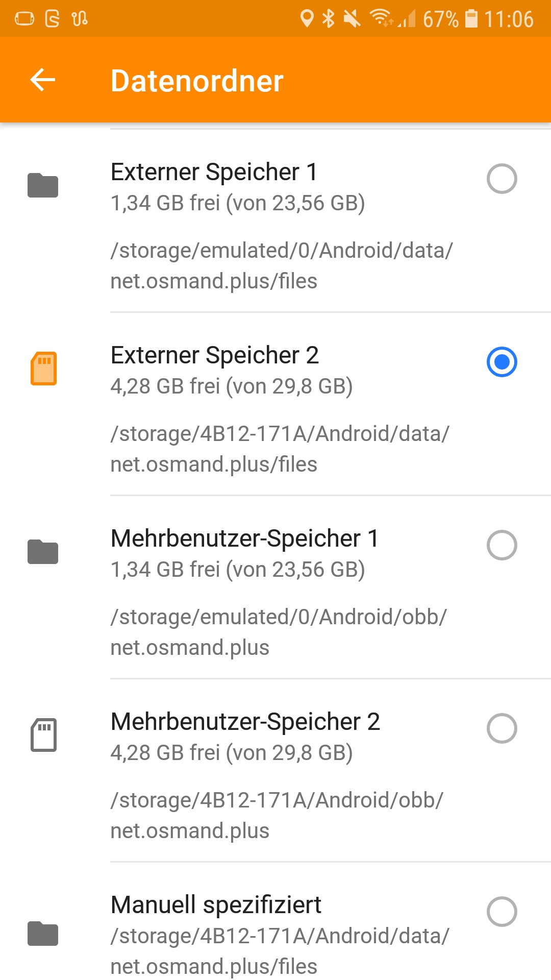
Task: Tap the back arrow in the header
Action: pyautogui.click(x=43, y=80)
